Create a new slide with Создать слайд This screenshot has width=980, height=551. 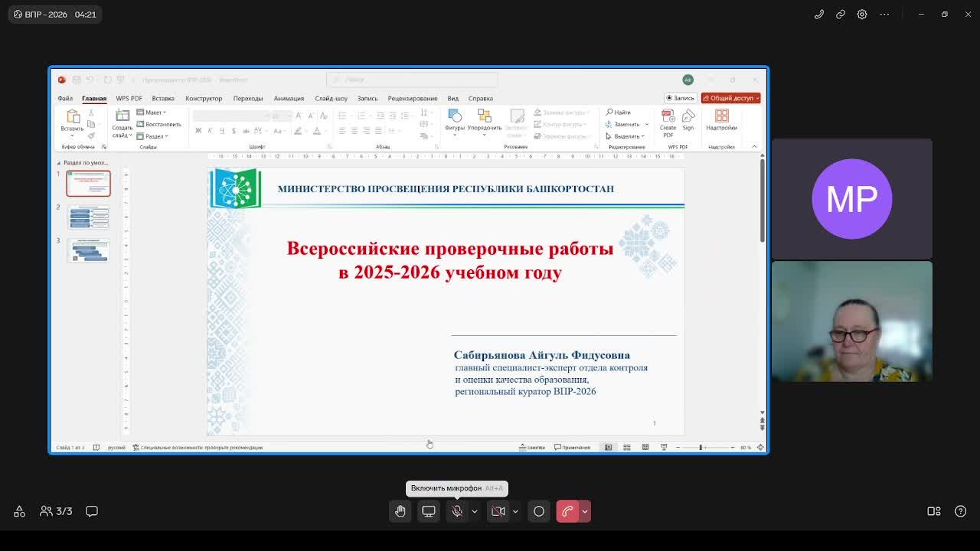[122, 123]
